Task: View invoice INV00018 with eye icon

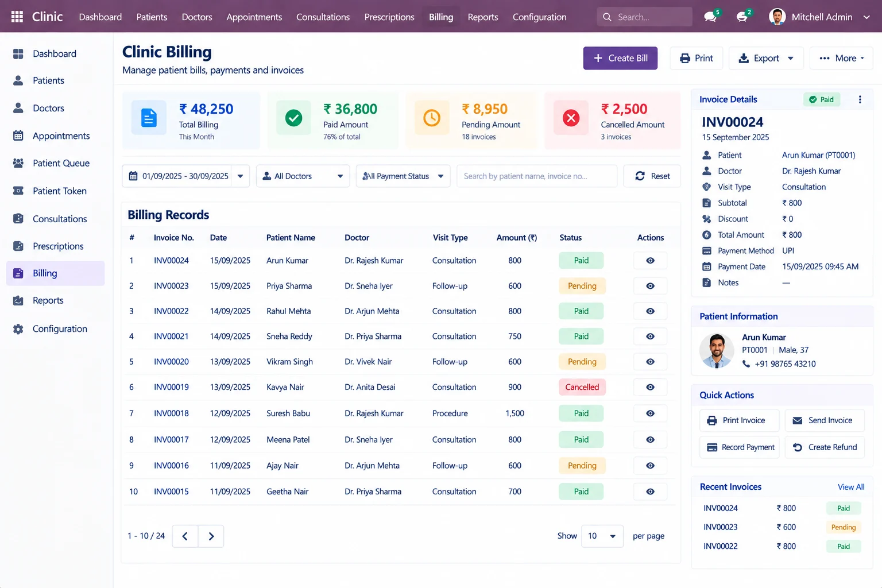Action: point(650,413)
